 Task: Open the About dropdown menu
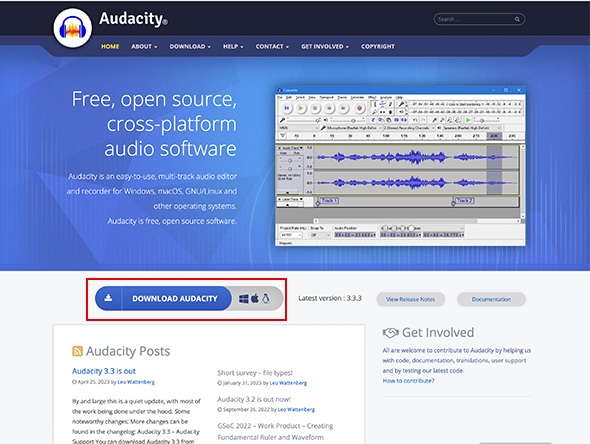(144, 47)
